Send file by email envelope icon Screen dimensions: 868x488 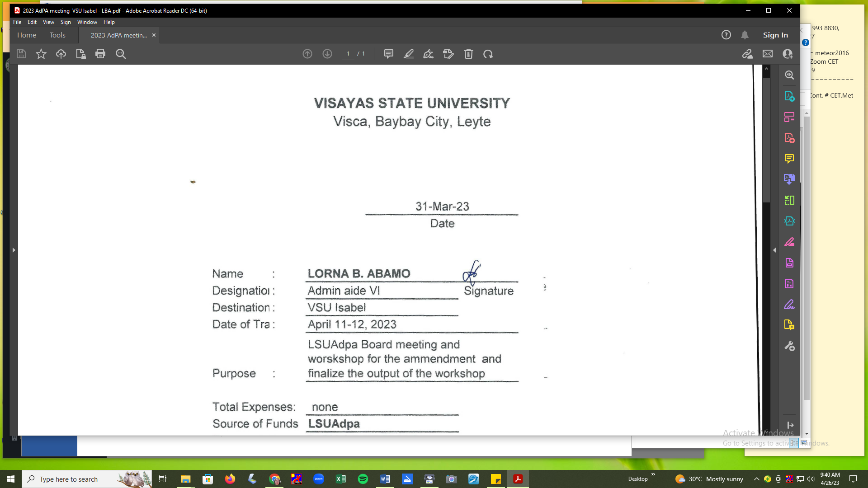coord(768,54)
